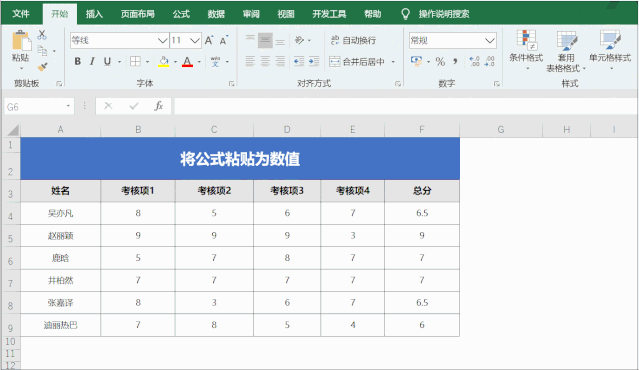This screenshot has height=370, width=639.
Task: Switch to the Insert (插入) tab
Action: point(94,14)
